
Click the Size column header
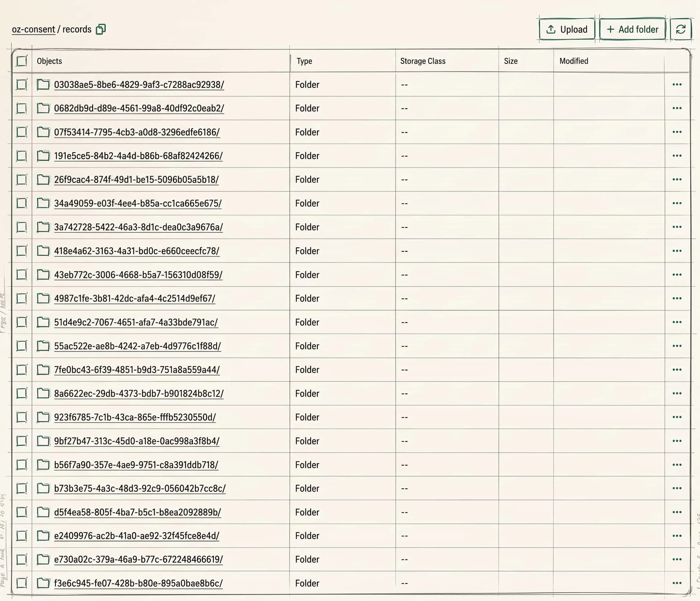click(x=511, y=61)
